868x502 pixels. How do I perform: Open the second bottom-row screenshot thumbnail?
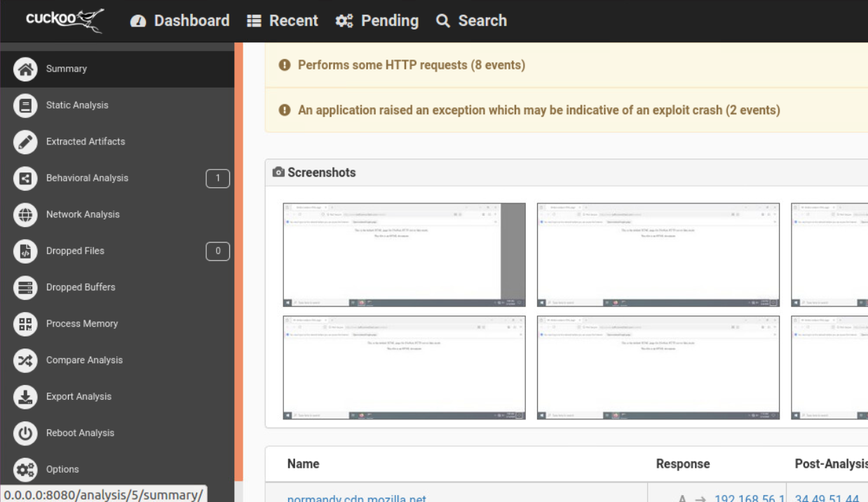coord(658,368)
